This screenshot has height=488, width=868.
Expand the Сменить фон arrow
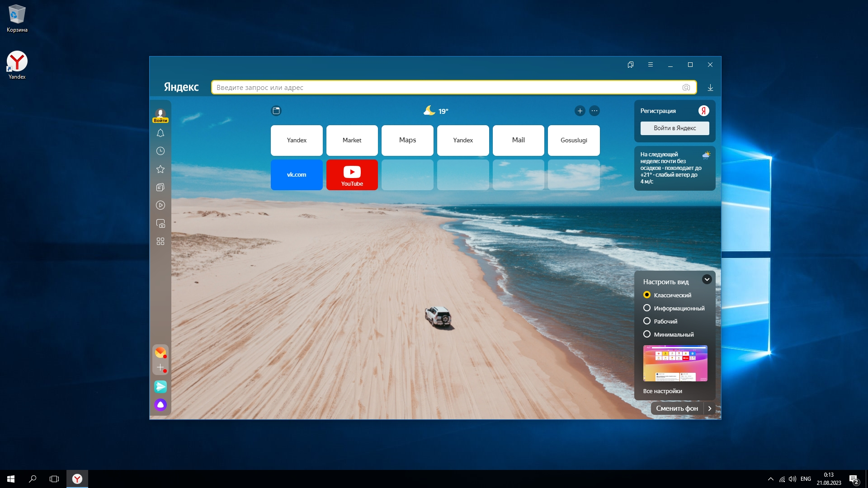(710, 408)
